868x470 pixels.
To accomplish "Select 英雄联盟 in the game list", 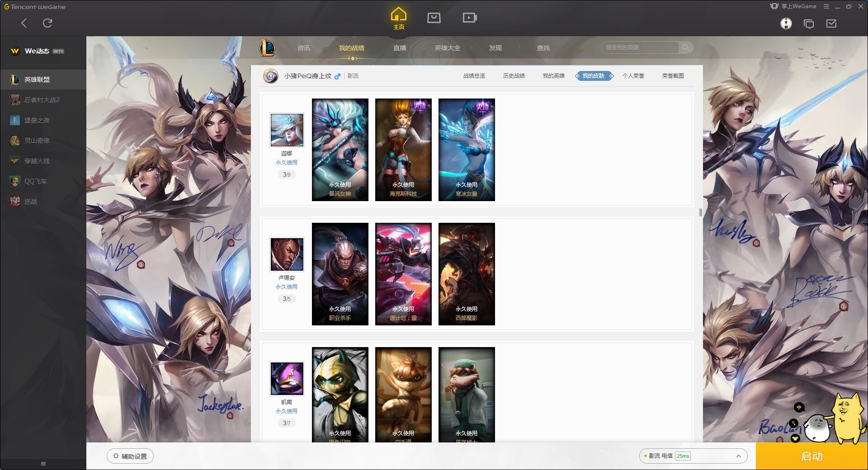I will (x=43, y=80).
